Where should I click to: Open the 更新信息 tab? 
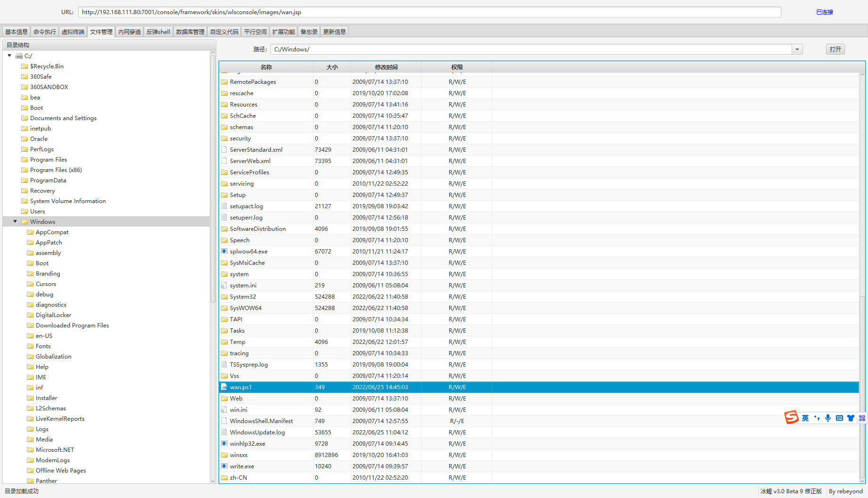pyautogui.click(x=335, y=32)
